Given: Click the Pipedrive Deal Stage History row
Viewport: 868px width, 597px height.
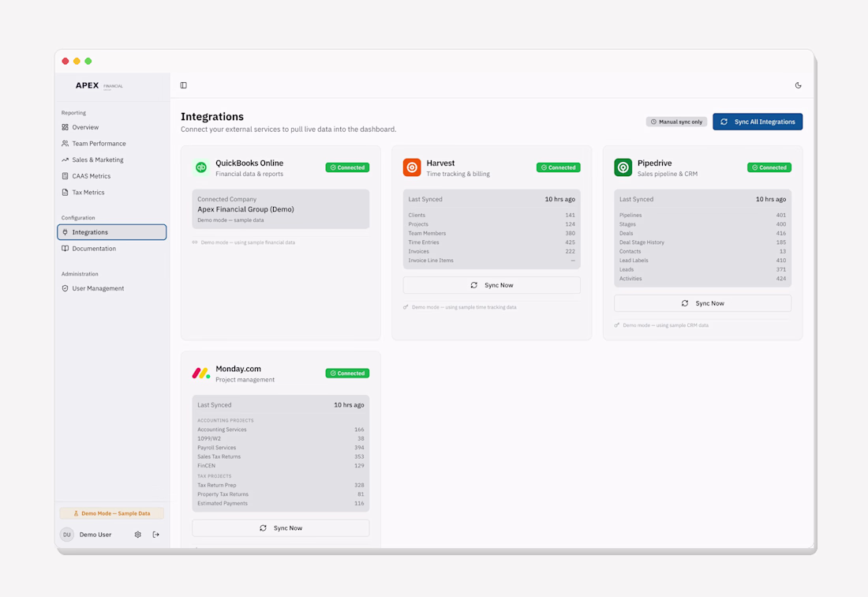Looking at the screenshot, I should tap(702, 242).
